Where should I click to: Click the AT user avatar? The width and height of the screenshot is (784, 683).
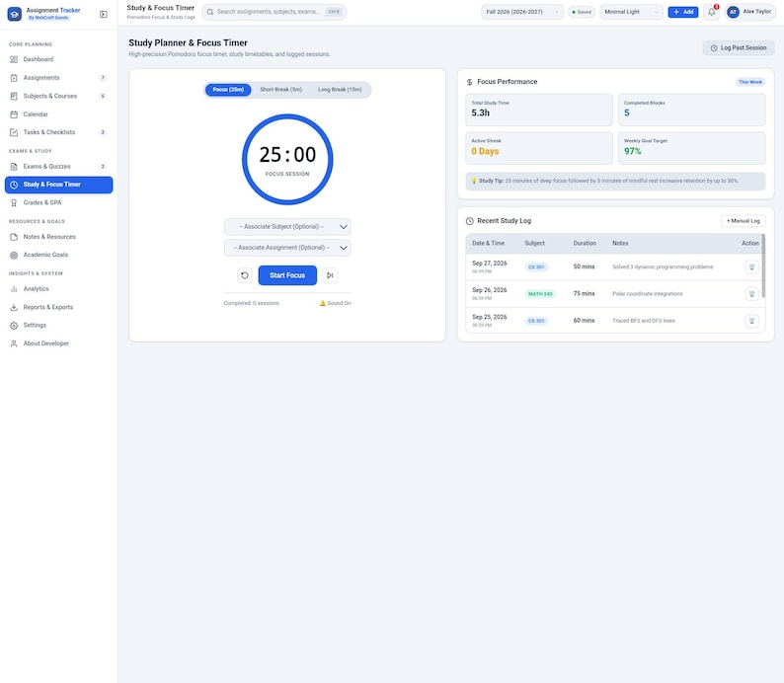pos(733,12)
